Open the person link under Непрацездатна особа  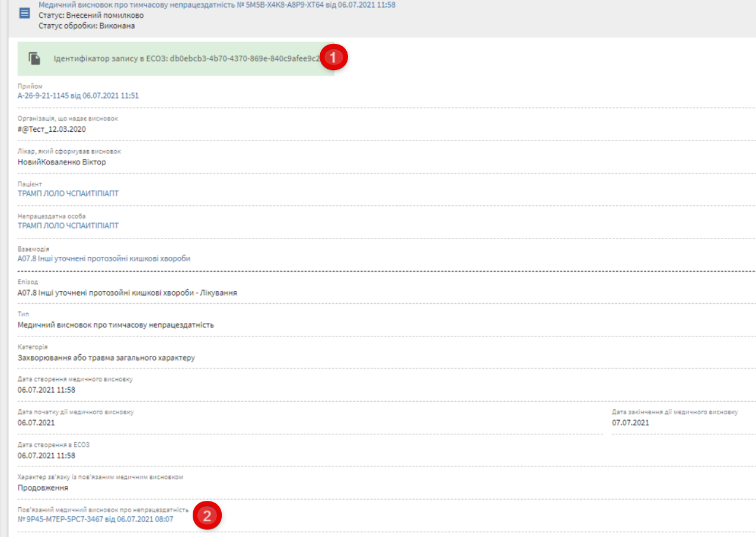tap(68, 225)
